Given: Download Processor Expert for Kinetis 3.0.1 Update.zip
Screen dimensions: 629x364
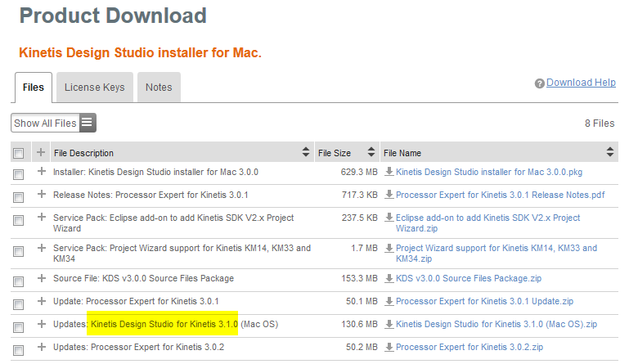Looking at the screenshot, I should click(x=484, y=301).
